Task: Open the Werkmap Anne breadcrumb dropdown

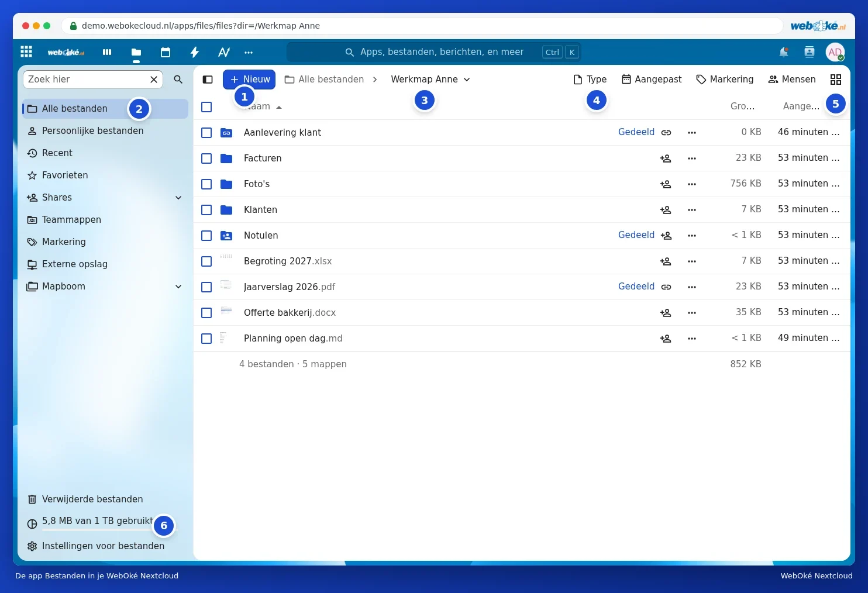Action: 430,80
